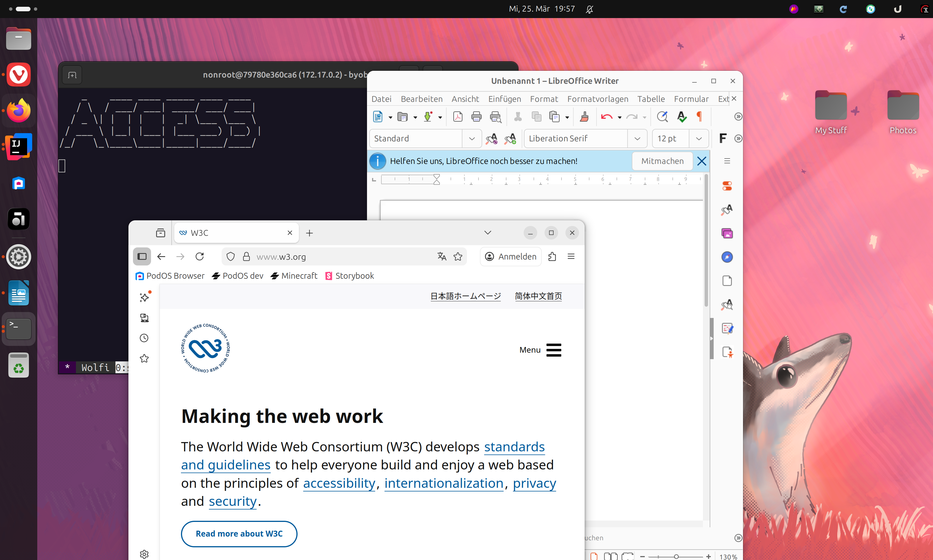933x560 pixels.
Task: Export directly as PDF in Writer
Action: click(458, 117)
